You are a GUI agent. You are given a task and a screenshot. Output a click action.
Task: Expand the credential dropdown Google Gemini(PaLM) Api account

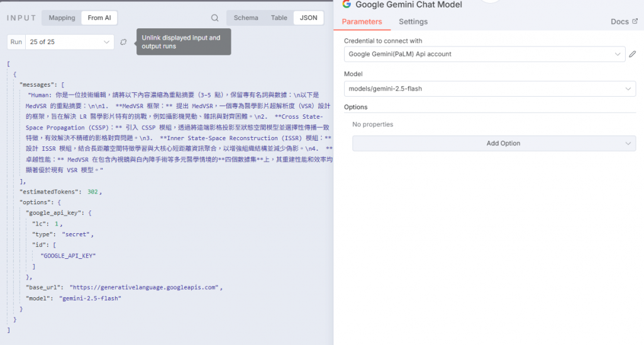coord(485,54)
